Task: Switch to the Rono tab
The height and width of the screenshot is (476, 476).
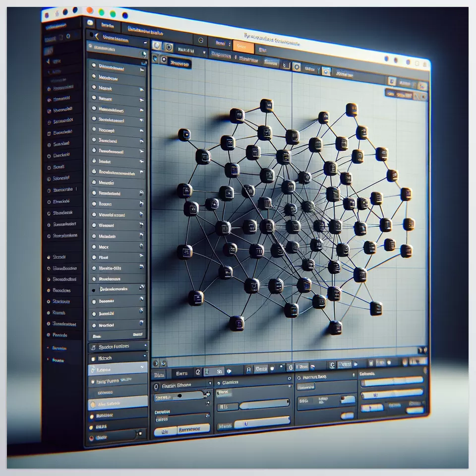Action: click(220, 43)
